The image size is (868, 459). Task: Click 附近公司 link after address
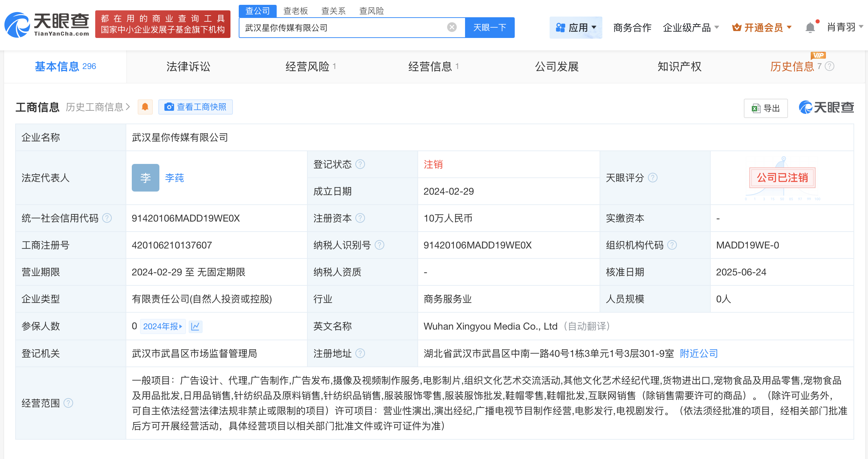(699, 353)
